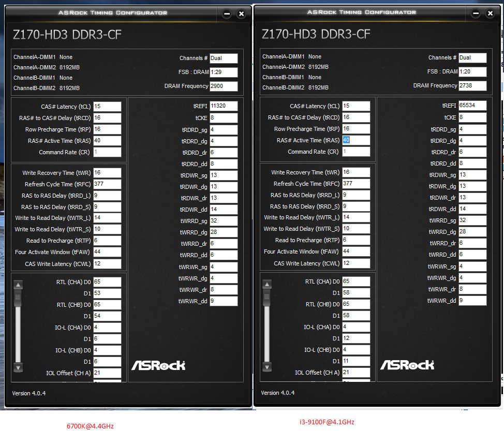Click tCKE field in left window
The height and width of the screenshot is (445, 504).
tap(224, 118)
